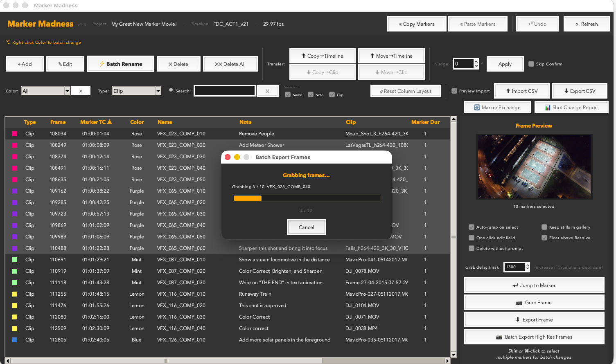
Task: Toggle search in Clip checkbox
Action: pyautogui.click(x=332, y=94)
